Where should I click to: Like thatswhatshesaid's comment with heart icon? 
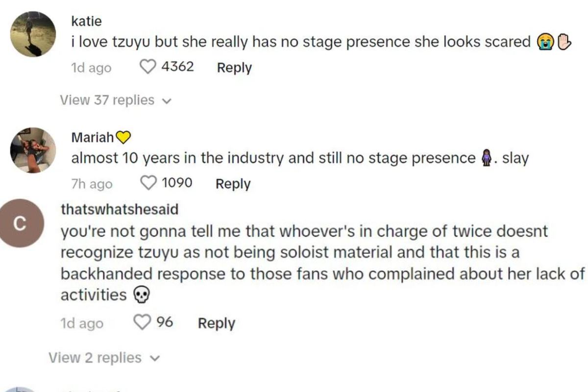(142, 322)
